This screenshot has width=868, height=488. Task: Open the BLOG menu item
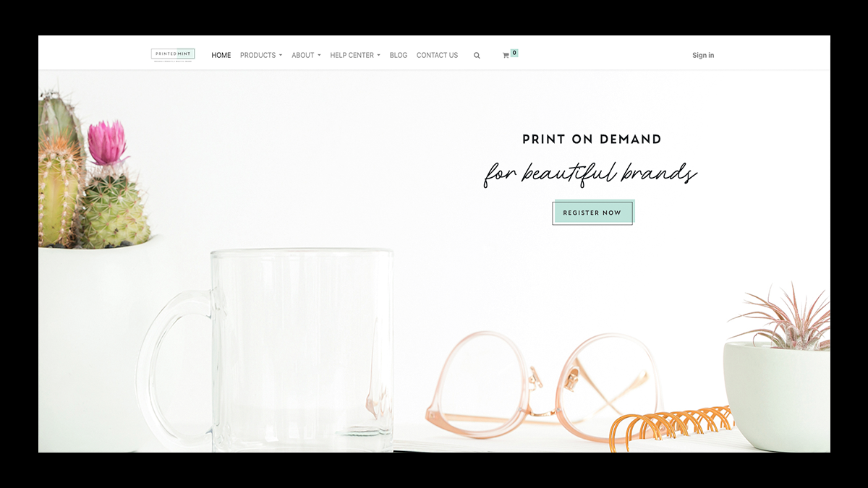(399, 55)
